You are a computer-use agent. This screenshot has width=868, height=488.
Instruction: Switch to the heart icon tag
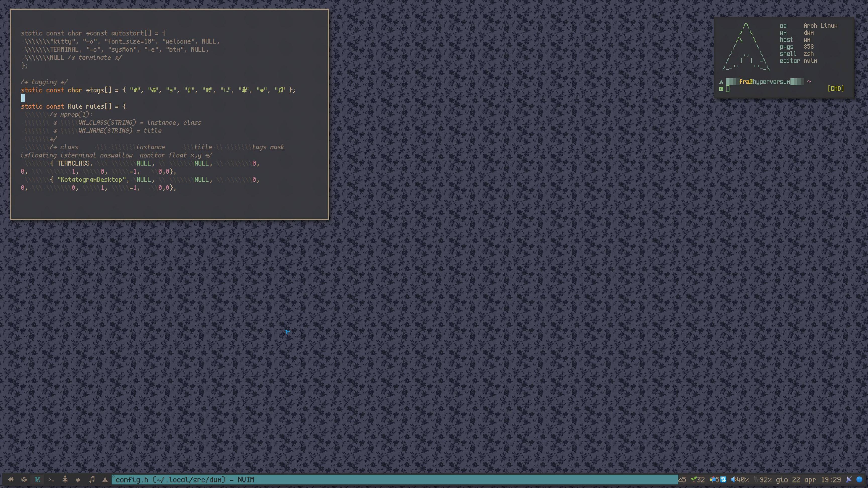(78, 479)
